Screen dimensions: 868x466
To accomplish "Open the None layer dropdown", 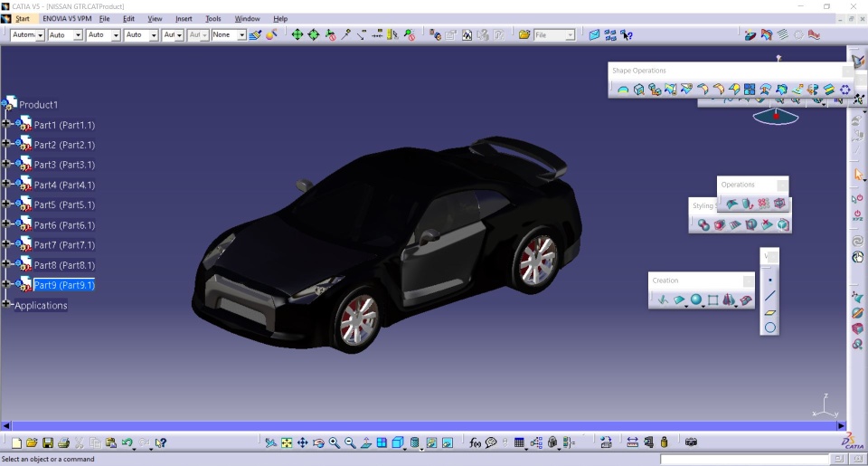I will click(242, 35).
